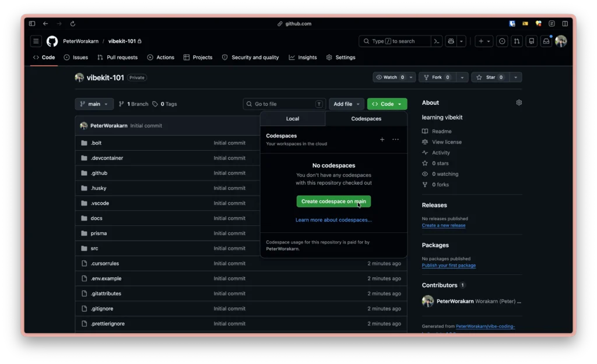Open the Insights tab
Screen dimensions: 597x364
coord(303,58)
